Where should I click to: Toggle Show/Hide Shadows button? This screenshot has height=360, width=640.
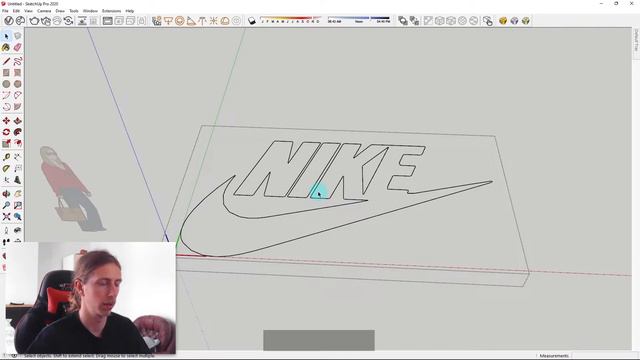pyautogui.click(x=252, y=21)
